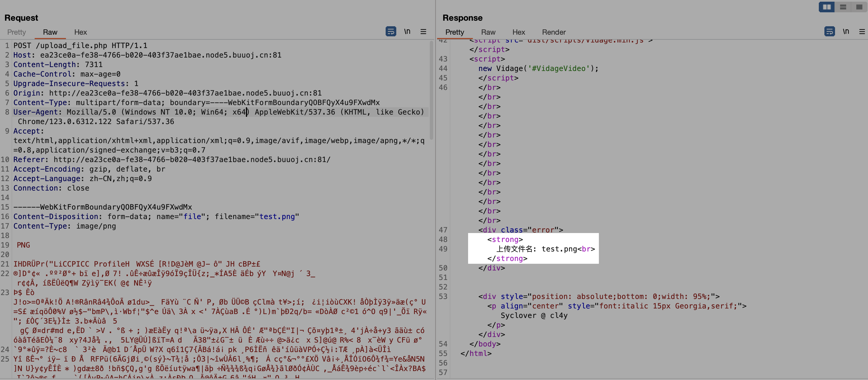Toggle word wrap icon in Request panel

coord(391,31)
